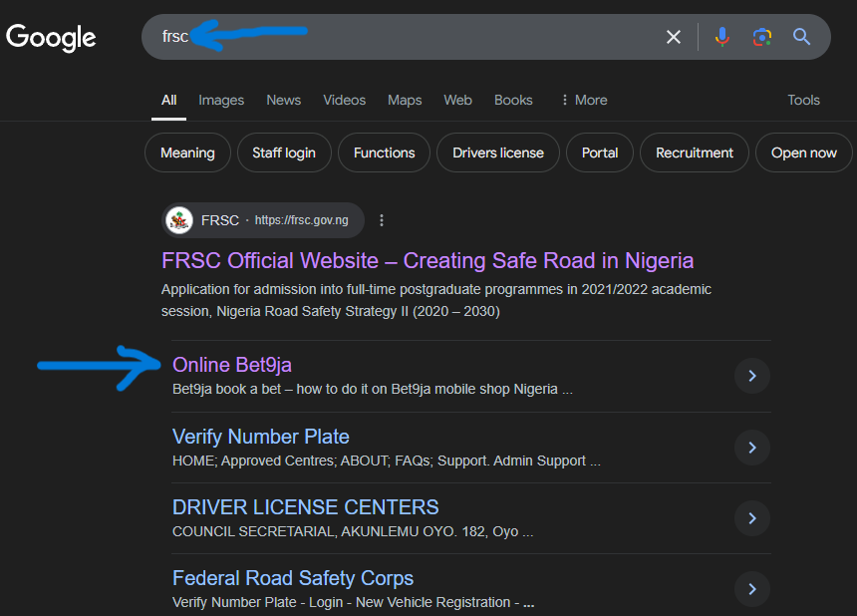857x616 pixels.
Task: Expand chevron beside Verify Number Plate
Action: [x=752, y=448]
